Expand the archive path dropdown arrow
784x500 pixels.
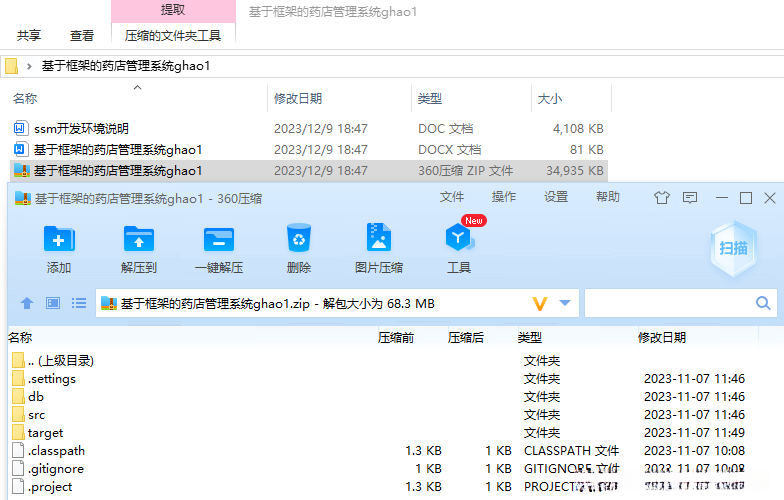[565, 303]
